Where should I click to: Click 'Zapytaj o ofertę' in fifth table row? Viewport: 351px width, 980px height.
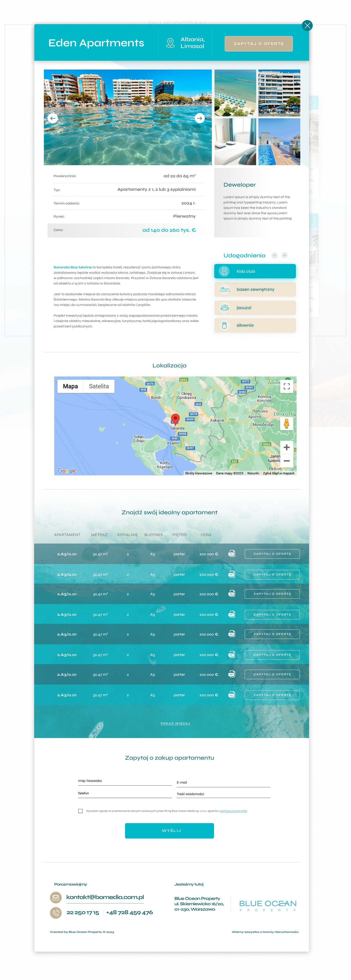[x=272, y=634]
